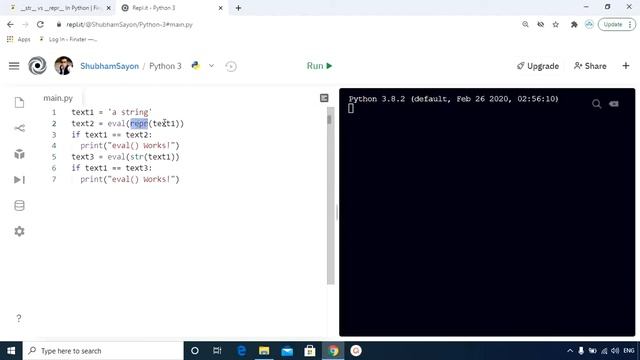
Task: Open the Extensions puzzle icon
Action: (x=574, y=24)
